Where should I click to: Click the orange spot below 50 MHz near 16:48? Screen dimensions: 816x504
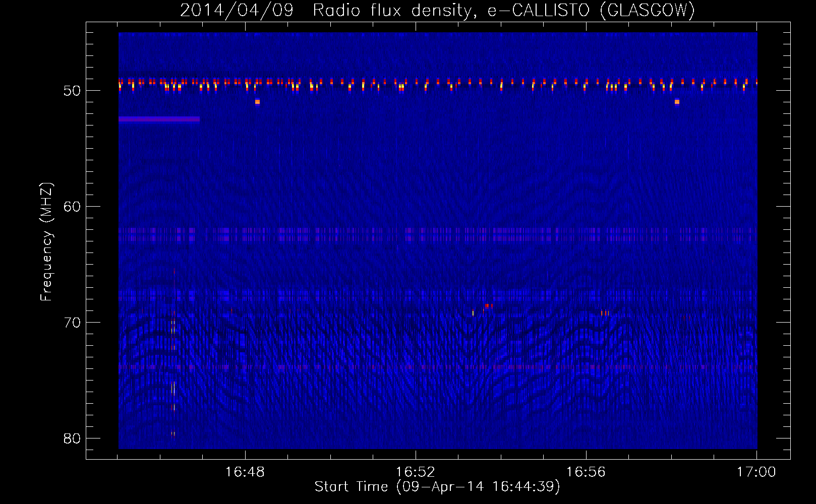(x=257, y=102)
